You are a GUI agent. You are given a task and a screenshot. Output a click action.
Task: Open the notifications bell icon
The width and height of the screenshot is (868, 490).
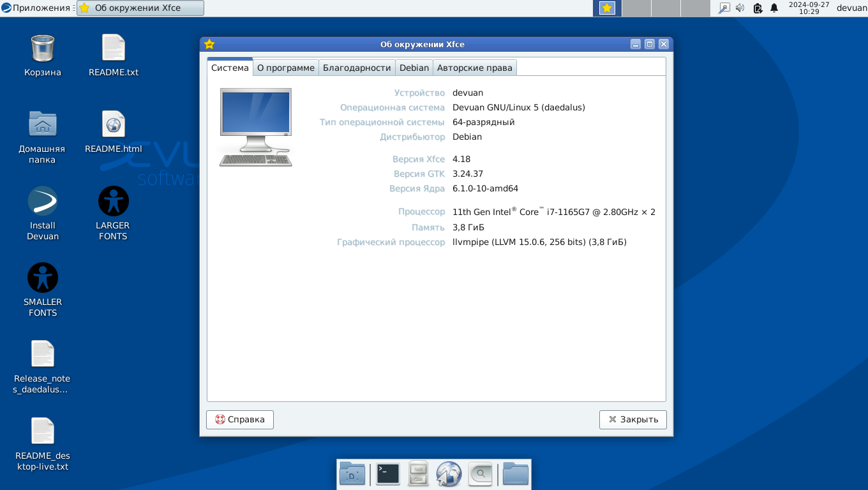[x=774, y=8]
